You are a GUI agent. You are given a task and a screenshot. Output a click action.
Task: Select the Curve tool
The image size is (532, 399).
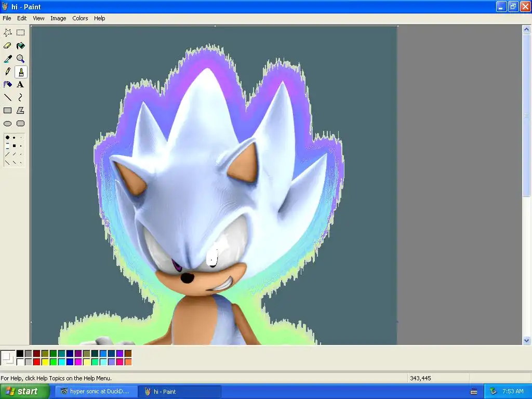click(x=21, y=98)
